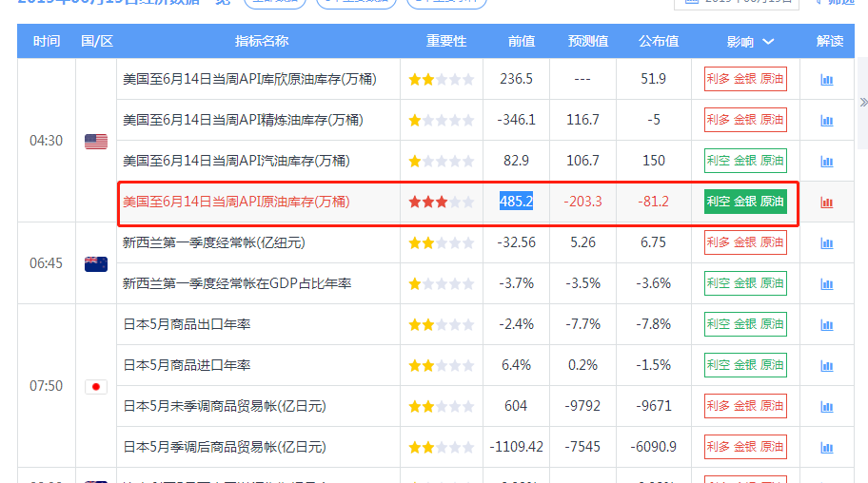The image size is (868, 483).
Task: Click 利空 tag for 经常帐在GDP占比年率
Action: pyautogui.click(x=745, y=283)
